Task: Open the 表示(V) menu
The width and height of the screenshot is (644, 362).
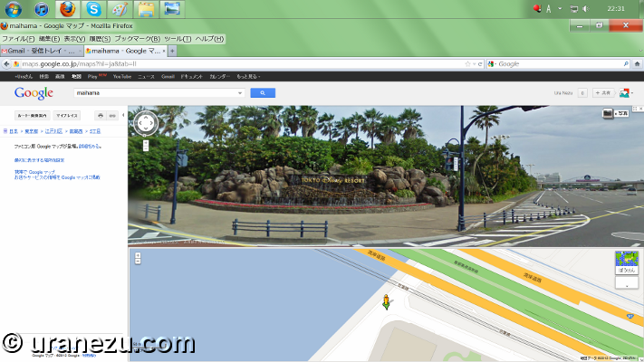Action: 74,39
